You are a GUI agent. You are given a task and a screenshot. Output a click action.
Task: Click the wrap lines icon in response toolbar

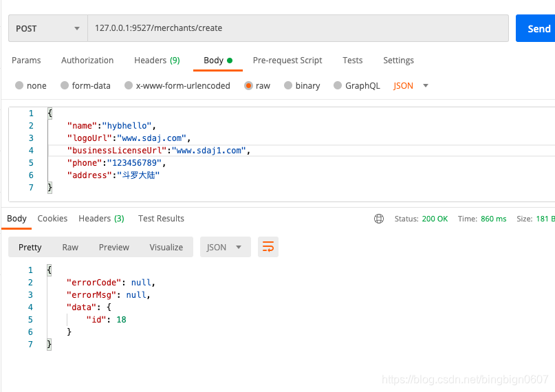[268, 247]
